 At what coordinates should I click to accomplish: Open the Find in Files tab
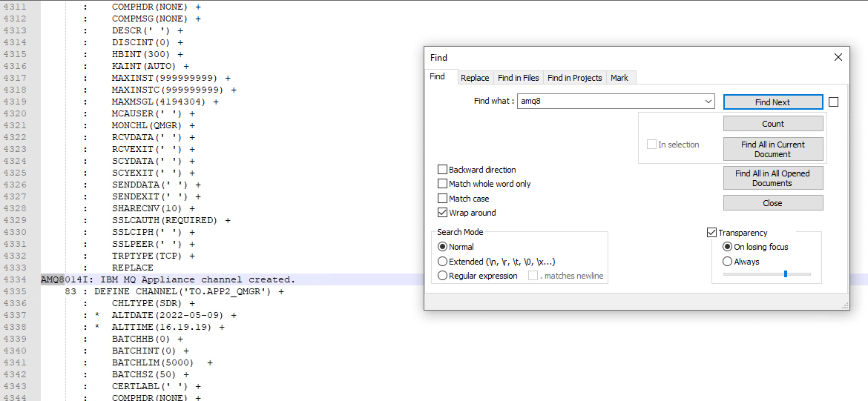coord(518,78)
